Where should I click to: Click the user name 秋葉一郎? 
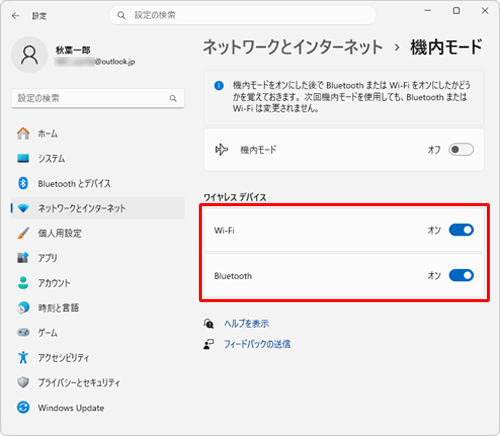pyautogui.click(x=73, y=50)
